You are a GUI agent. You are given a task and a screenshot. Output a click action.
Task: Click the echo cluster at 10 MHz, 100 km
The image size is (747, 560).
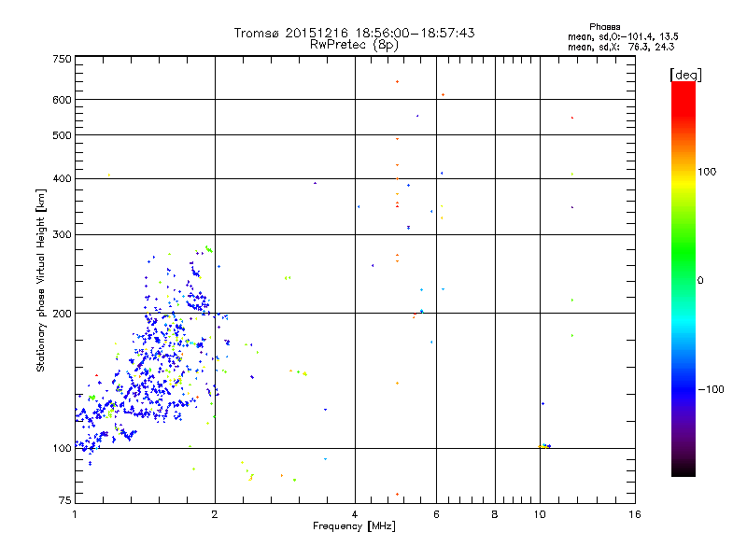(x=544, y=446)
